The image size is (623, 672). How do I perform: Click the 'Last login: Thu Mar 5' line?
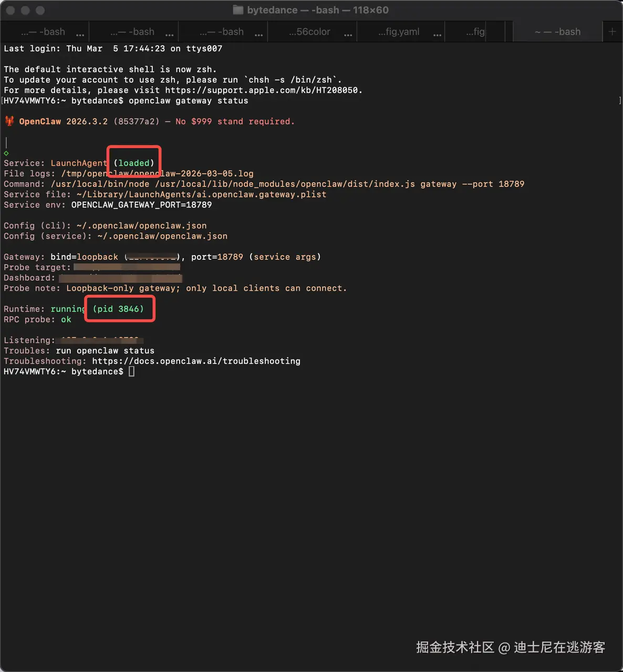(x=113, y=48)
